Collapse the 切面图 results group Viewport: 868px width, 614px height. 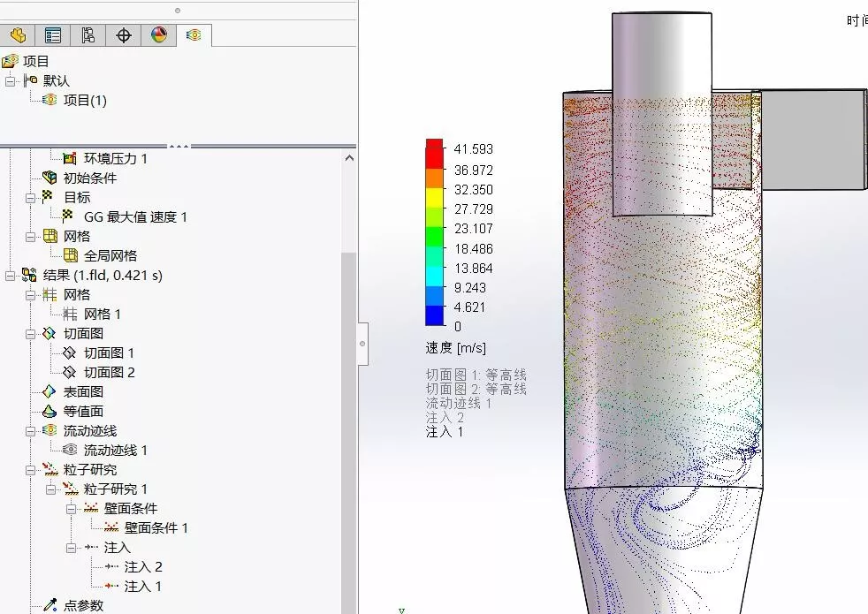pos(31,333)
